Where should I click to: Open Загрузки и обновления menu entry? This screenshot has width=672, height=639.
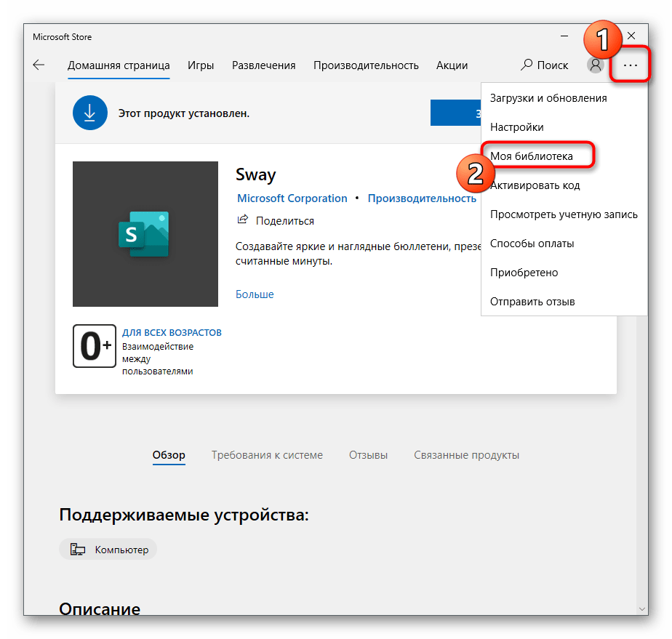[548, 98]
